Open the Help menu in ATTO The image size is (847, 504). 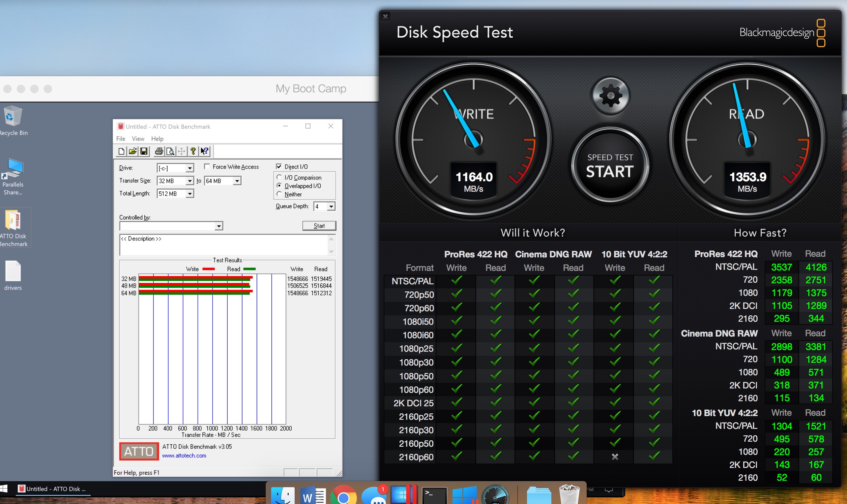[x=157, y=138]
